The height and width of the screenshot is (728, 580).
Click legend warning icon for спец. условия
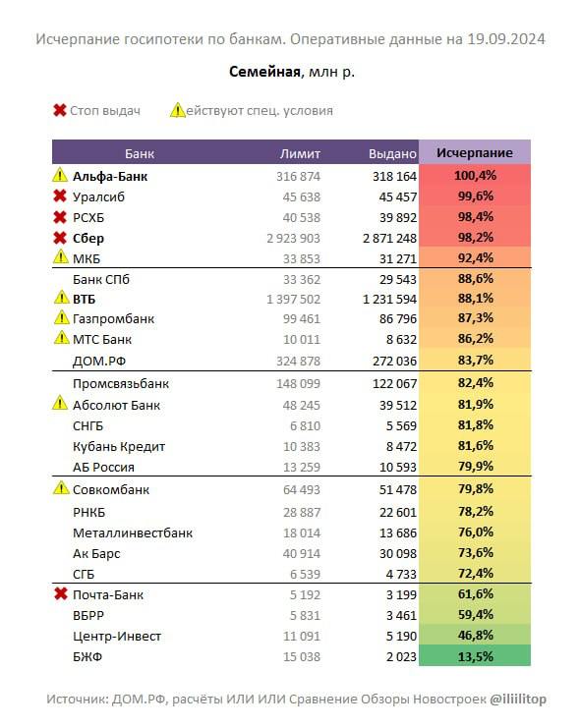pyautogui.click(x=178, y=110)
